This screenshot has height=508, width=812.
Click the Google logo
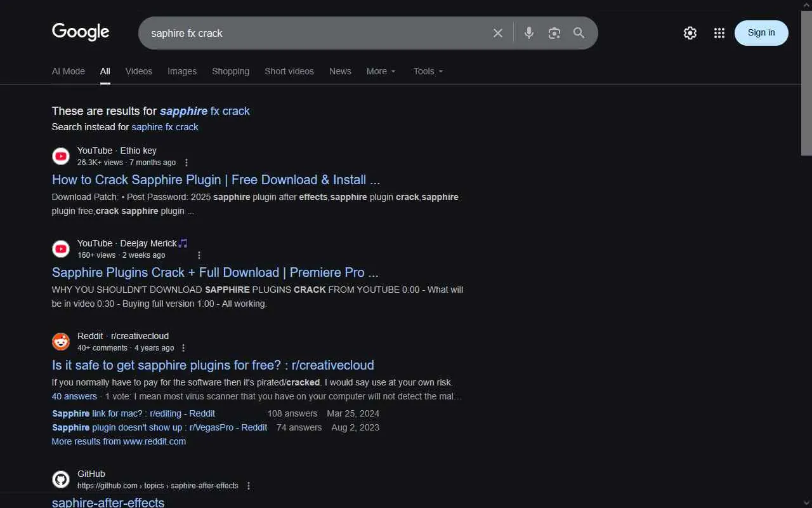(x=81, y=32)
